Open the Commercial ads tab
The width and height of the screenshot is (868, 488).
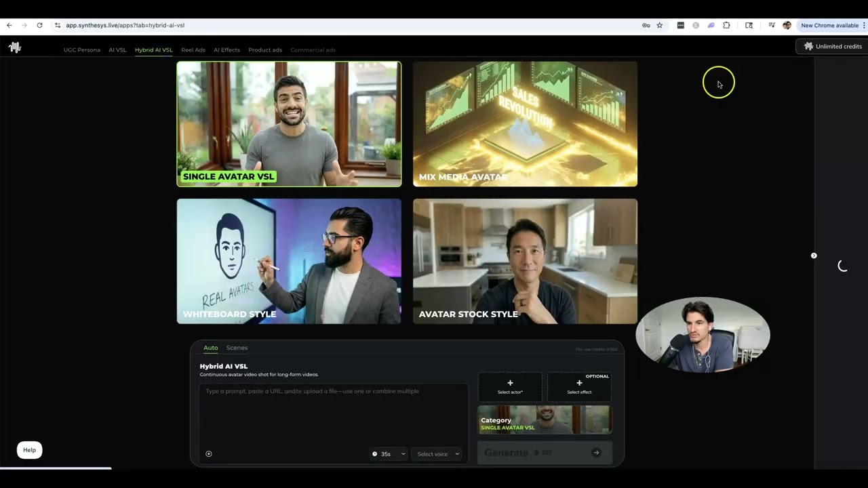coord(313,50)
